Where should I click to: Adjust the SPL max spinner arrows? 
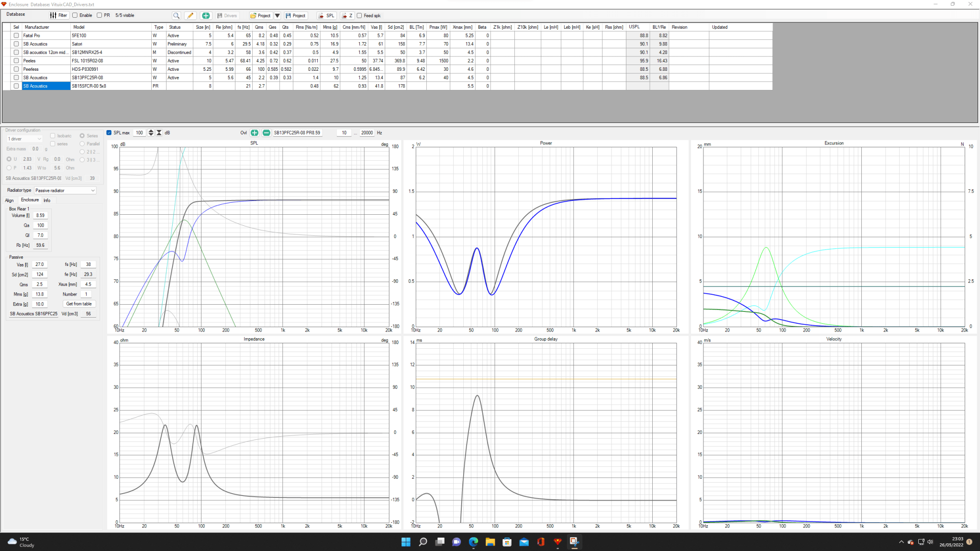151,132
